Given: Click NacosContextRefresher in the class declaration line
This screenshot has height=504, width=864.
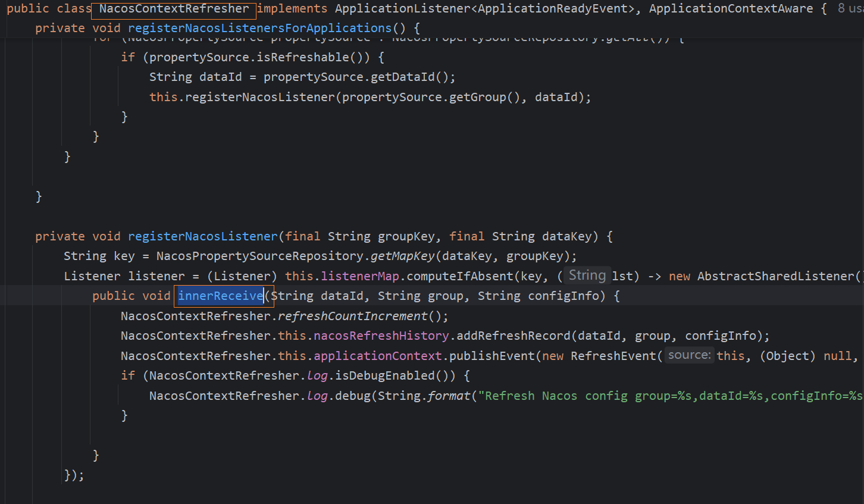Looking at the screenshot, I should 174,9.
